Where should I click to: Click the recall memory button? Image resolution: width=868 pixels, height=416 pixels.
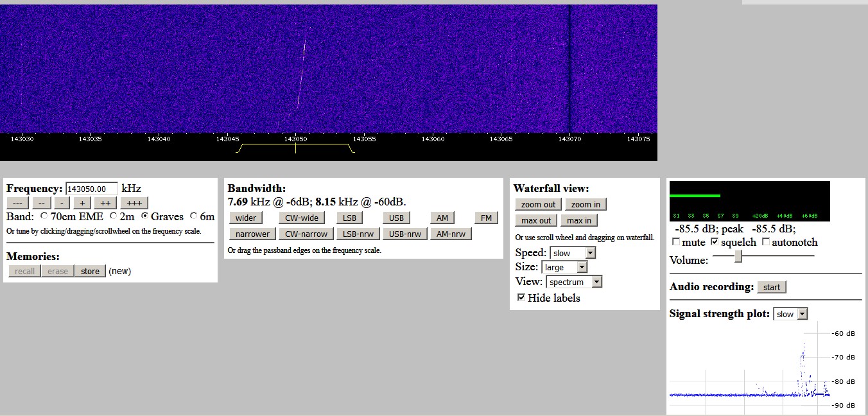point(24,271)
